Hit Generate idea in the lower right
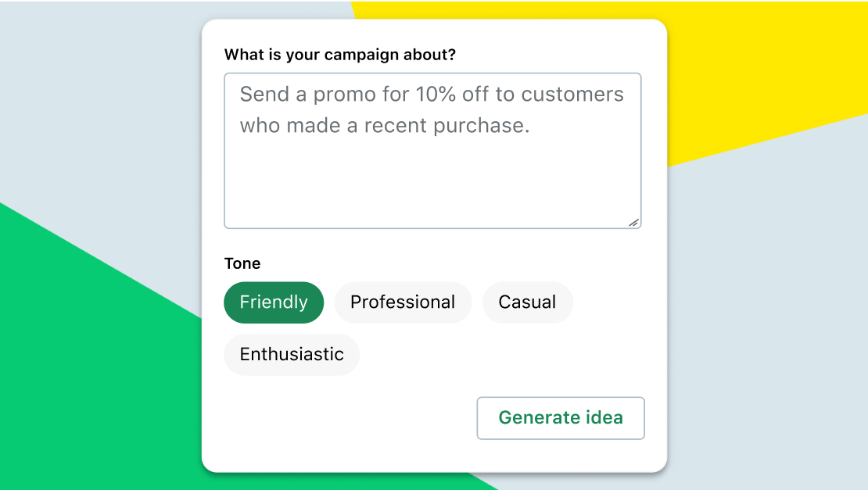The width and height of the screenshot is (868, 490). click(x=560, y=418)
